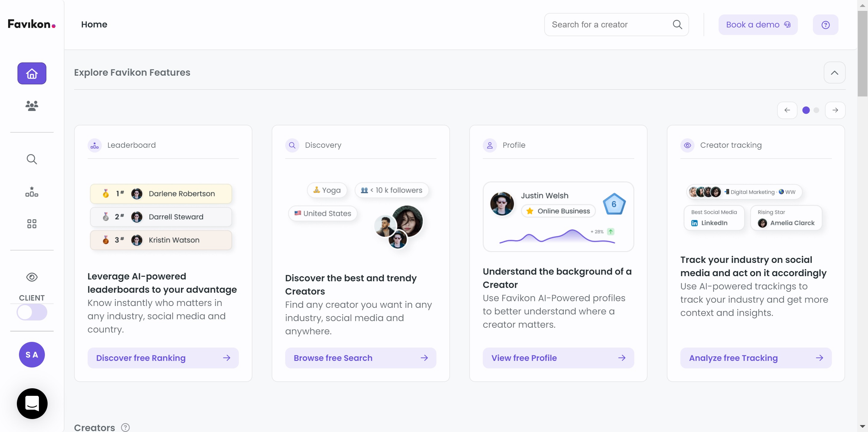Go to previous feature carousel slide
The height and width of the screenshot is (432, 868).
pyautogui.click(x=787, y=110)
